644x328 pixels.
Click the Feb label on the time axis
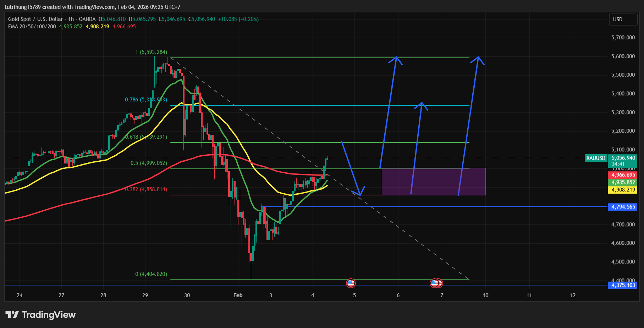point(238,295)
